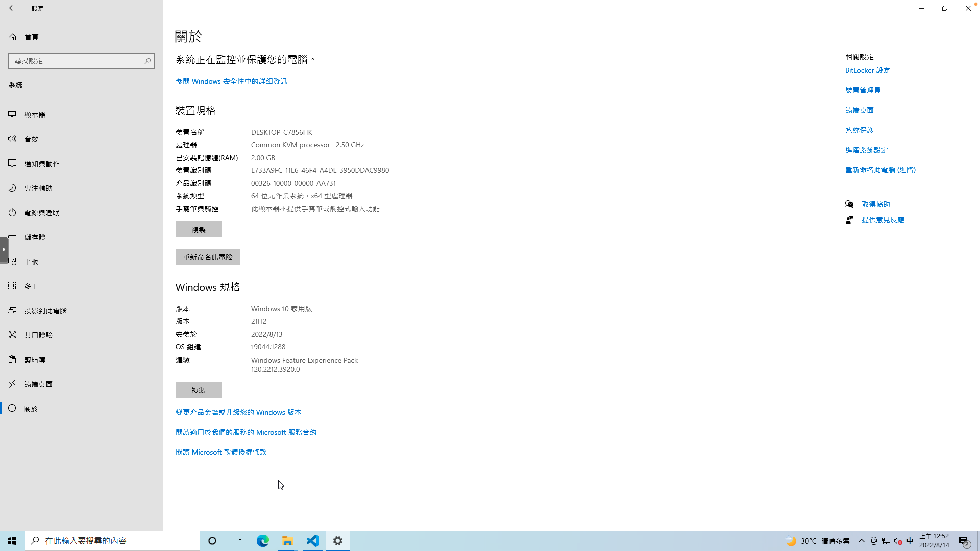The image size is (980, 551).
Task: Open 遠端桌面 link under related settings
Action: click(x=860, y=110)
